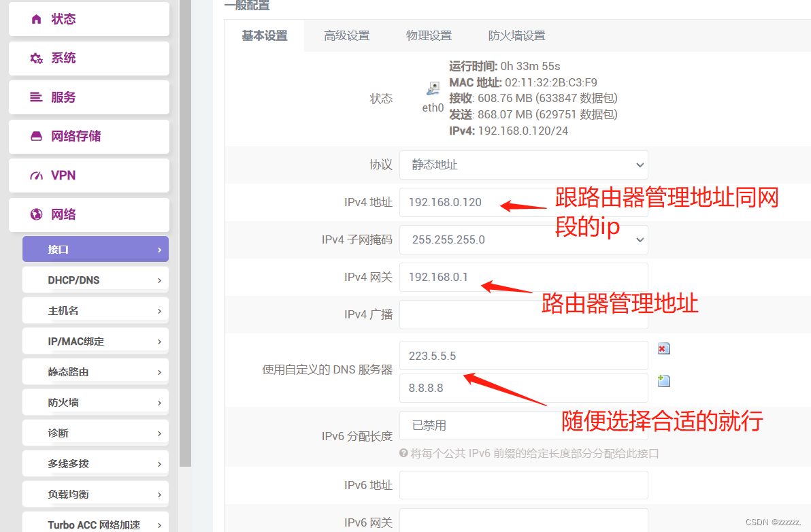Click the gauge icon next to VPN
Image resolution: width=811 pixels, height=532 pixels.
point(36,176)
